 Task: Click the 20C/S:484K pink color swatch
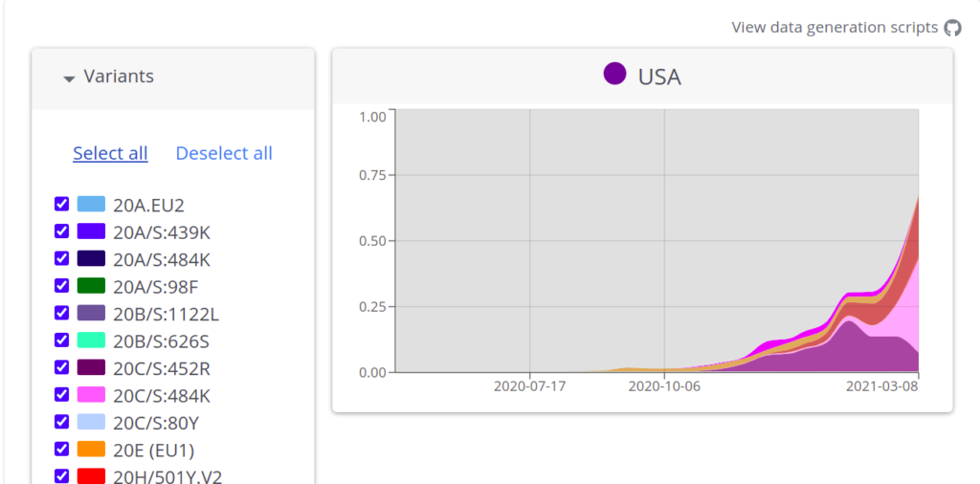pos(91,394)
